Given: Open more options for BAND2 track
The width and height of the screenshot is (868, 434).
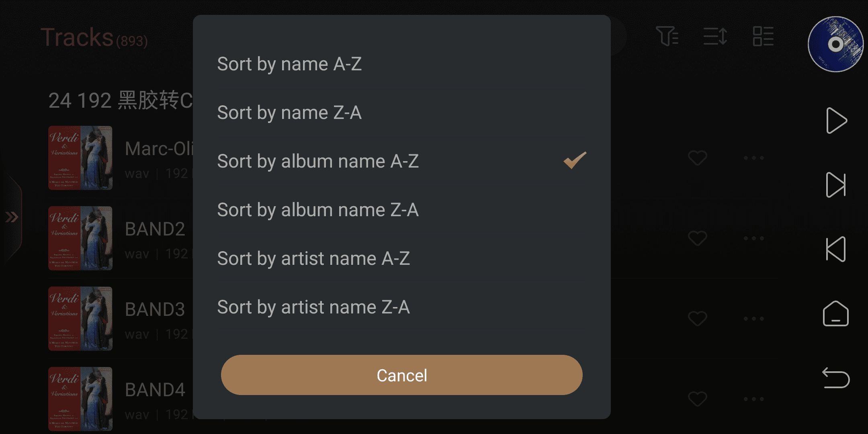Looking at the screenshot, I should tap(753, 238).
